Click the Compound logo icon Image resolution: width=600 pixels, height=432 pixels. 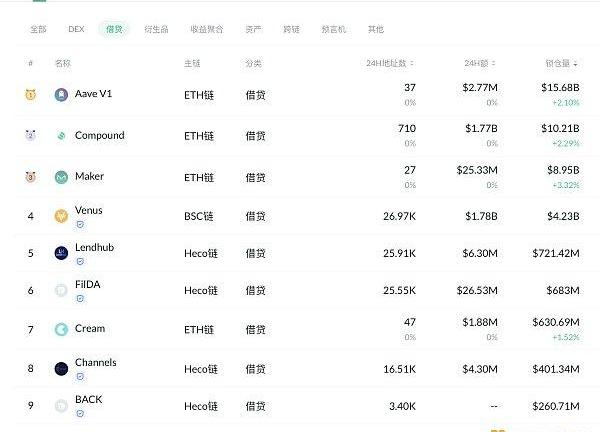(62, 136)
